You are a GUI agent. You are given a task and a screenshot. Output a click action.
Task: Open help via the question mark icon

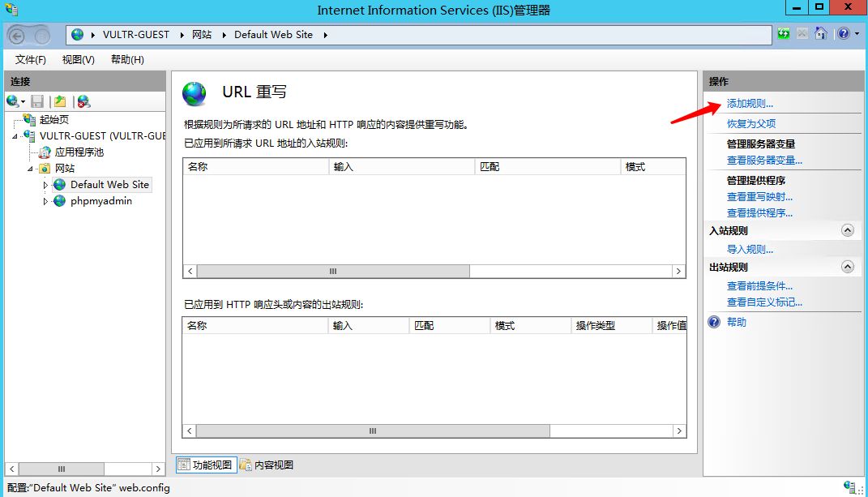tap(843, 34)
